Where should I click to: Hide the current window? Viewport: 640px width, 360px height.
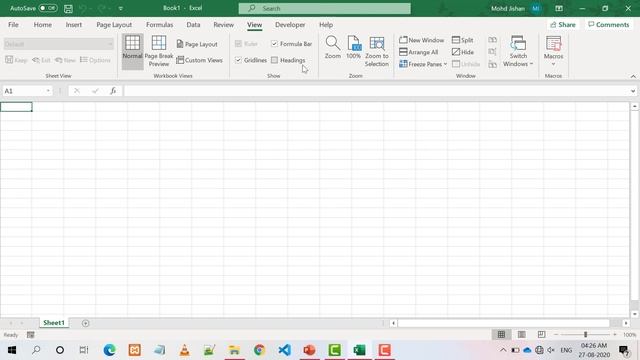463,52
